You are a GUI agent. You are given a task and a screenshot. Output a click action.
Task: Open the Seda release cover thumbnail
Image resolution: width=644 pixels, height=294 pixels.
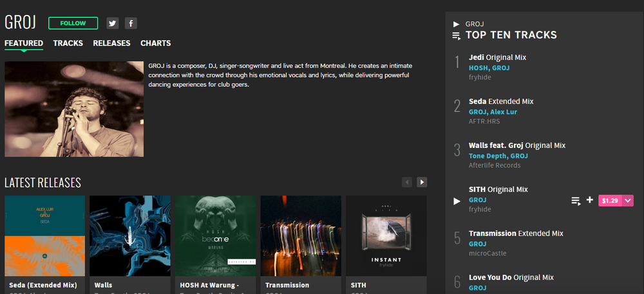pyautogui.click(x=44, y=235)
